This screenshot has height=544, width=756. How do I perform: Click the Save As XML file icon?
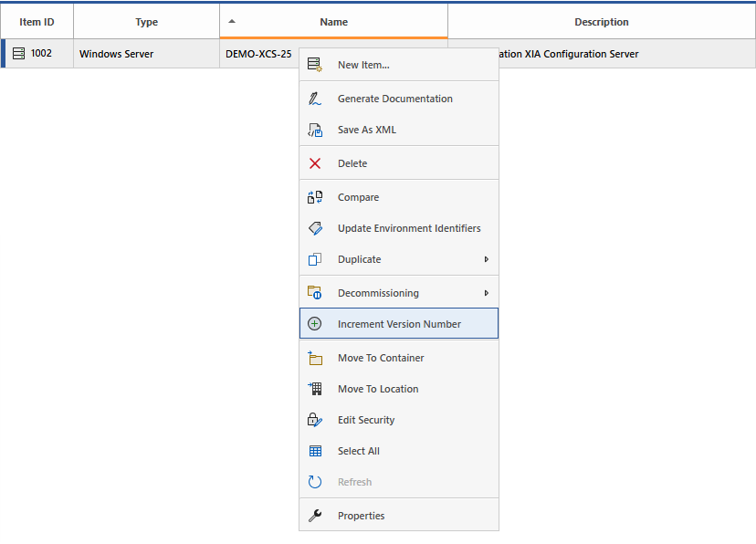[315, 130]
